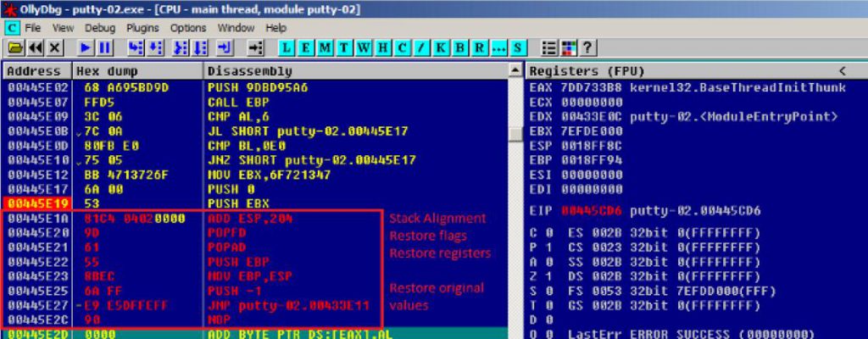Screen dimensions: 868x339
Task: Click the Step over toolbar icon
Action: click(154, 48)
